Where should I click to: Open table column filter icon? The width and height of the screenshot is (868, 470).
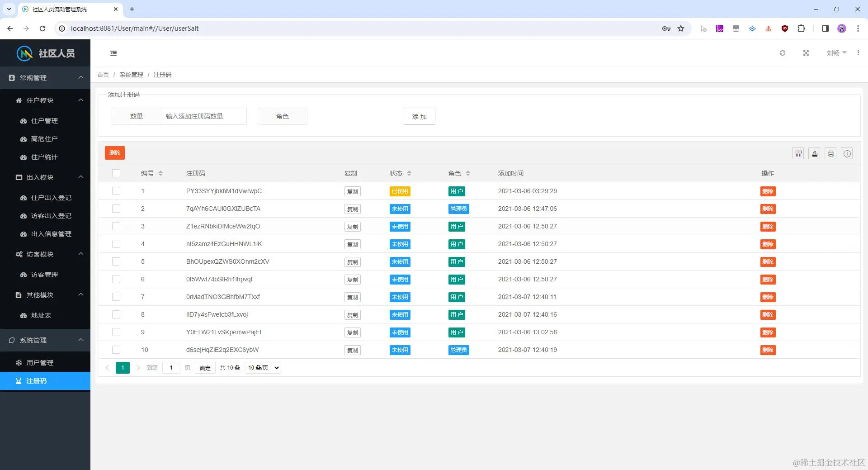coord(798,154)
